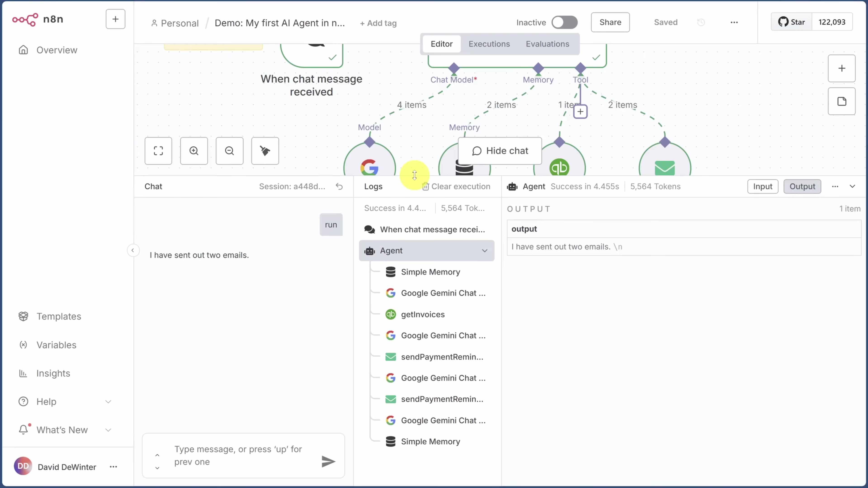Switch to the Evaluations tab
Image resolution: width=868 pixels, height=488 pixels.
coord(547,44)
